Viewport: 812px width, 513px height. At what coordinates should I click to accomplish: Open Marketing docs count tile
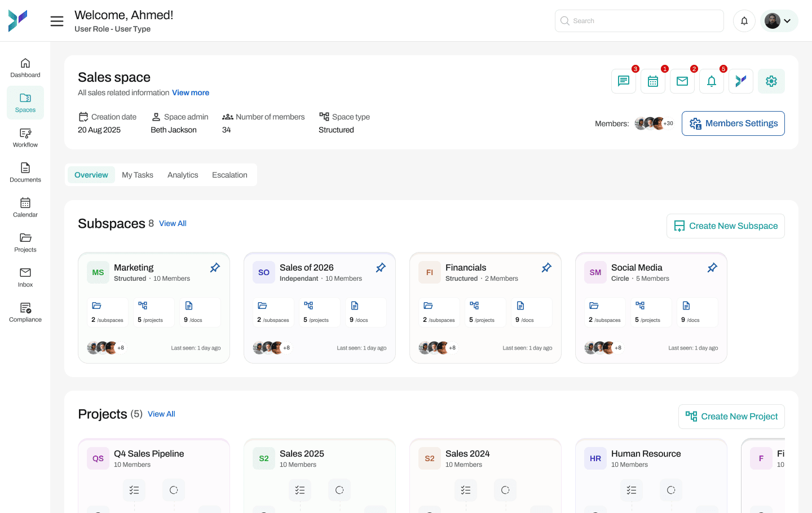pos(200,312)
